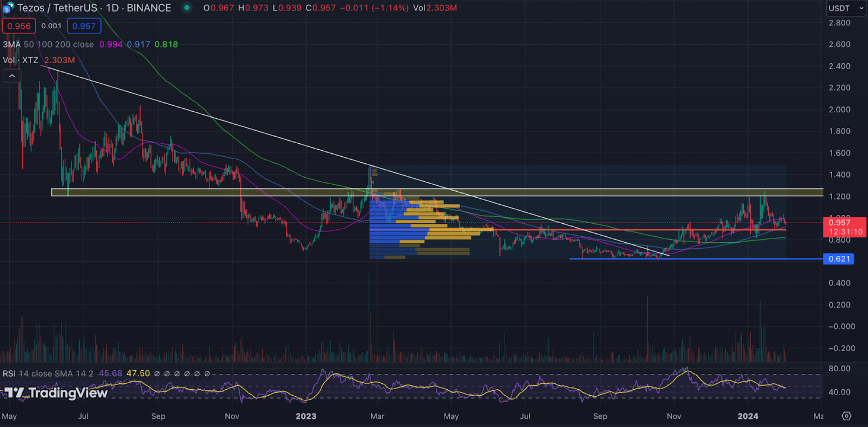Click the red 2.303M volume legend value
The width and height of the screenshot is (868, 427).
click(60, 60)
